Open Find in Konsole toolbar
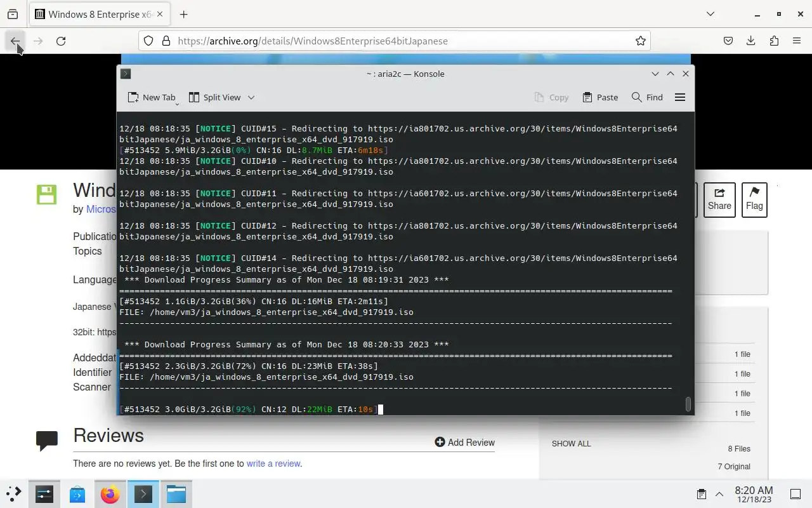The height and width of the screenshot is (508, 812). pos(647,97)
